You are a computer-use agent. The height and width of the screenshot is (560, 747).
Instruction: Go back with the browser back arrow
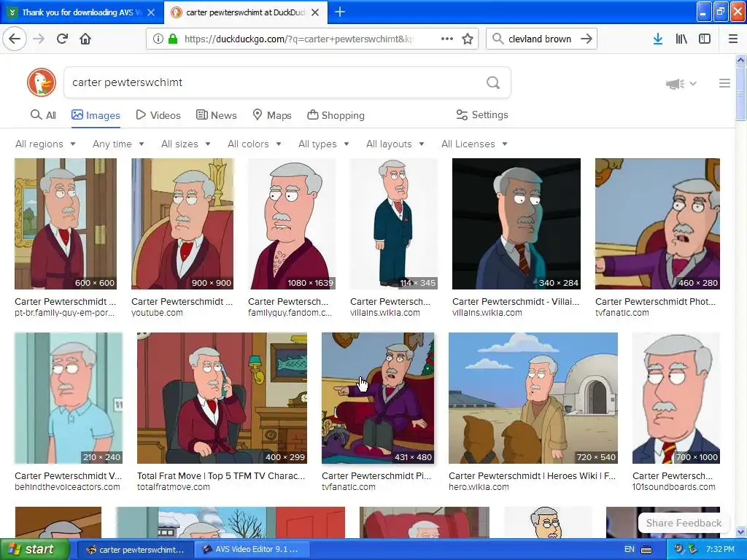click(x=15, y=39)
